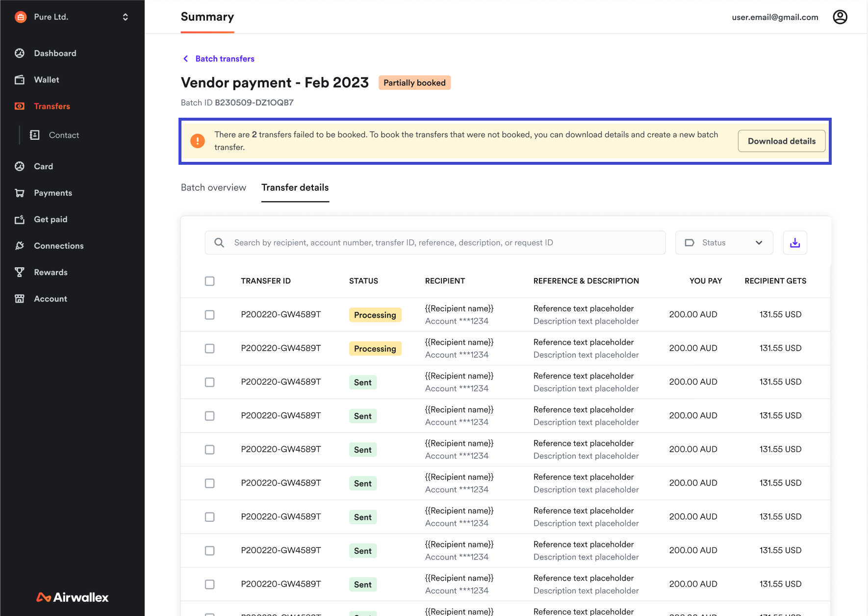Image resolution: width=868 pixels, height=616 pixels.
Task: Click the Airwallex logo in sidebar
Action: (73, 597)
